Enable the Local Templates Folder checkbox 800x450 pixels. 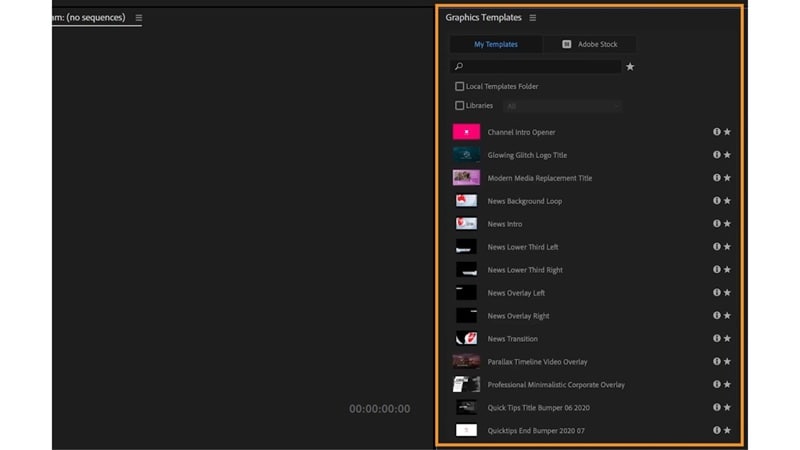click(x=460, y=87)
